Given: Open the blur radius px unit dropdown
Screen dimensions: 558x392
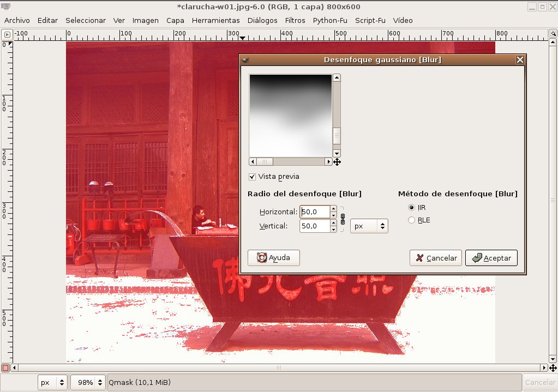Looking at the screenshot, I should click(369, 226).
